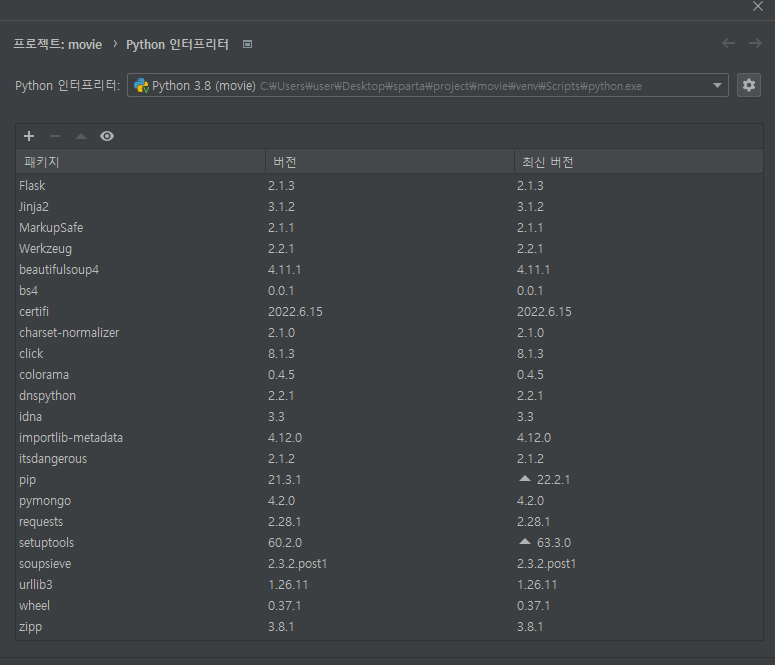The height and width of the screenshot is (665, 775).
Task: Click the 최신 버전 column header
Action: pyautogui.click(x=639, y=162)
